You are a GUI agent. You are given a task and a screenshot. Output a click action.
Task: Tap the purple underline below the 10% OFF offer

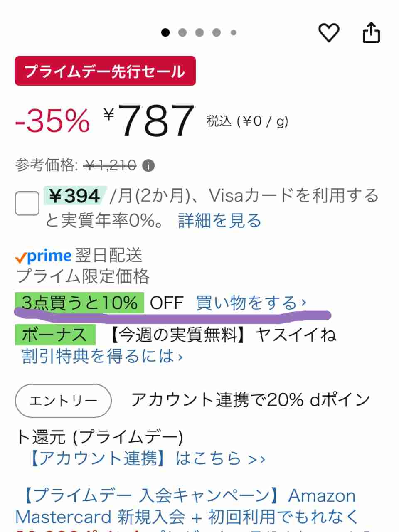[173, 317]
